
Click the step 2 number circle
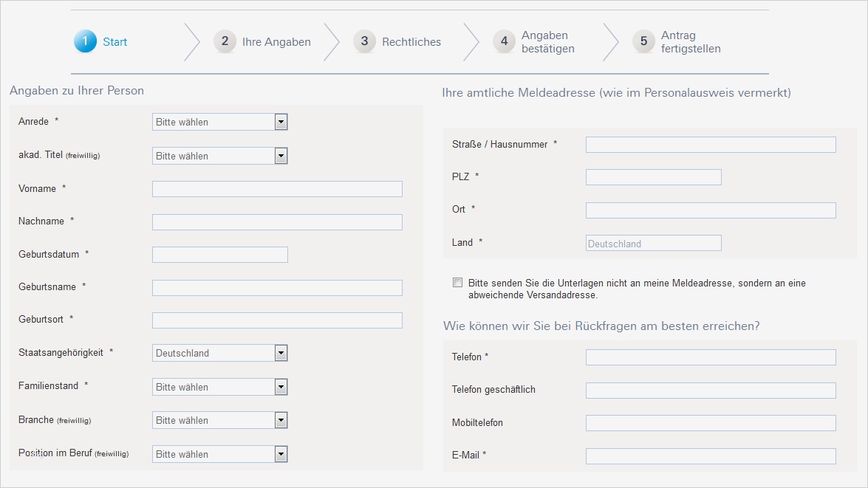click(x=225, y=41)
